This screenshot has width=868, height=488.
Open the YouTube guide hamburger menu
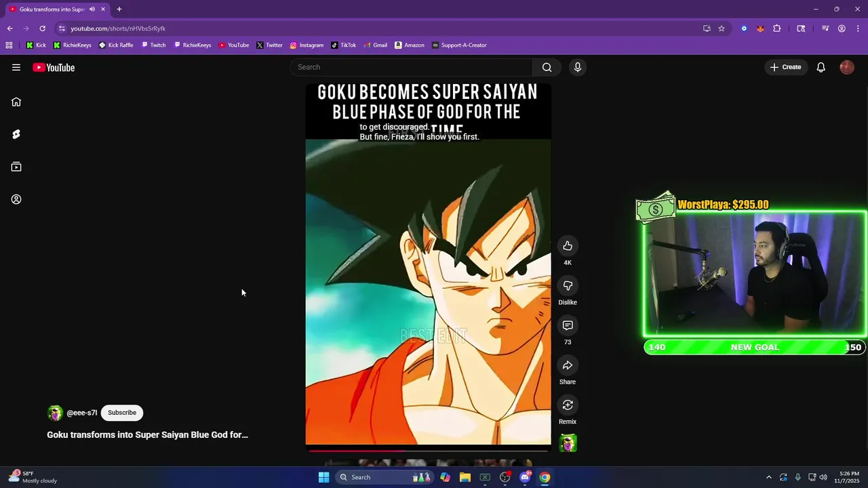(x=16, y=67)
